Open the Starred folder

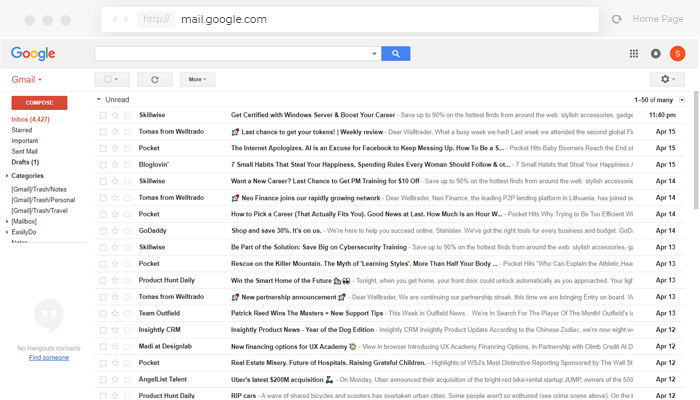[21, 130]
